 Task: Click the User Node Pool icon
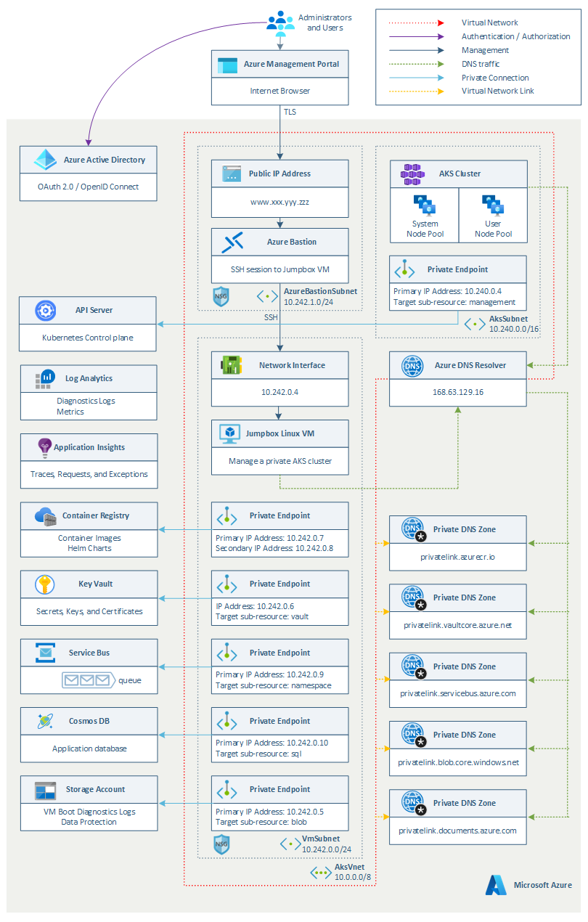tap(493, 205)
